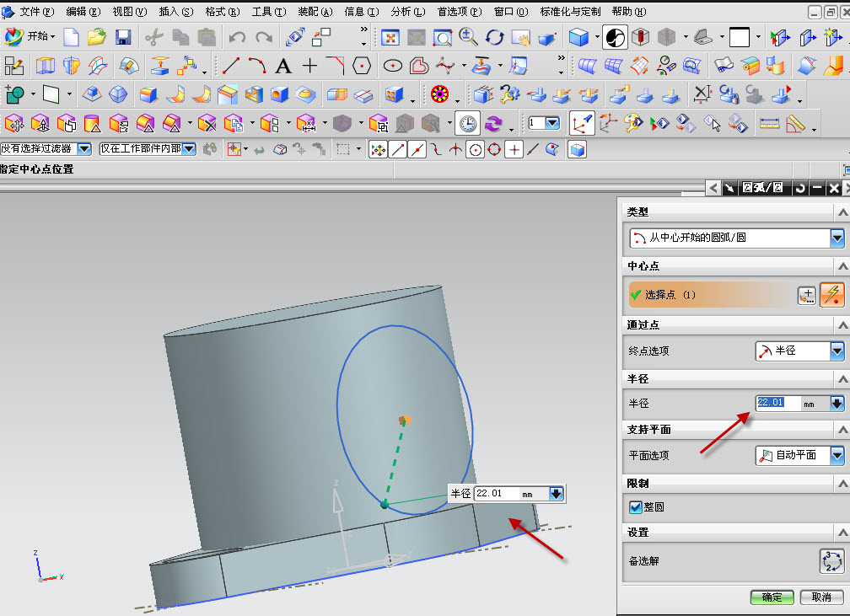Select the Line curve tool

[231, 66]
